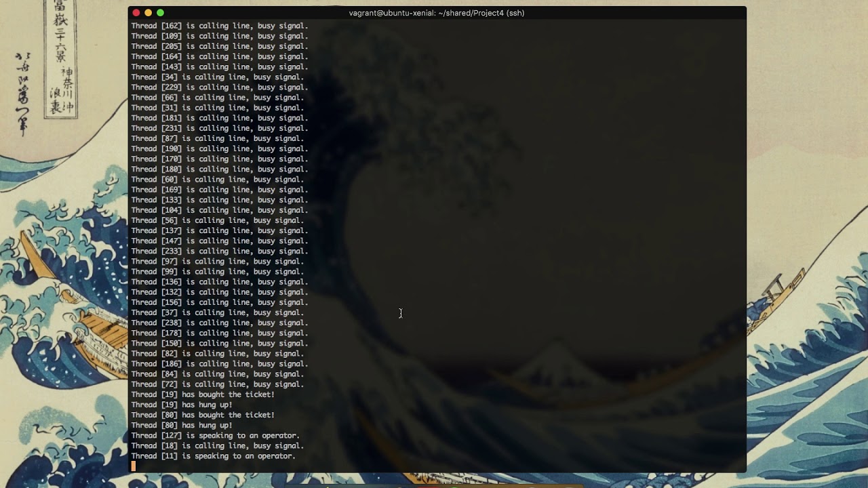The height and width of the screenshot is (488, 868).
Task: Click line 'Thread [186] is calling line'
Action: (x=220, y=364)
